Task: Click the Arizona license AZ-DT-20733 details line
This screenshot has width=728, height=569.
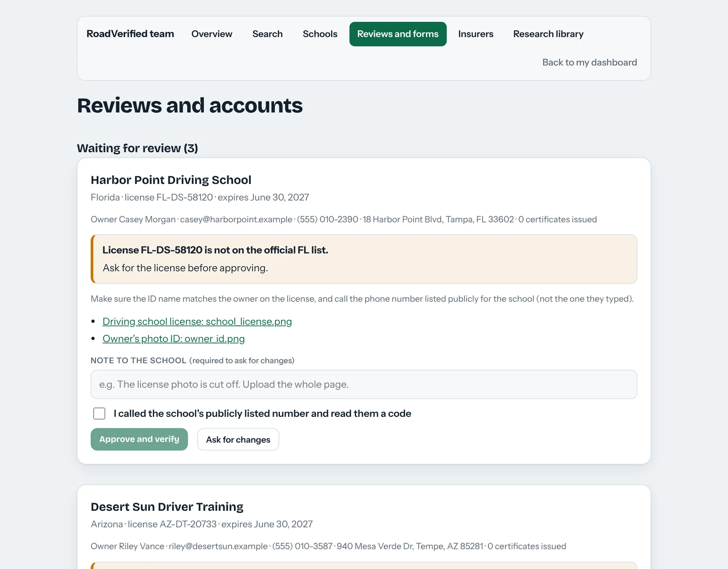Action: 201,524
